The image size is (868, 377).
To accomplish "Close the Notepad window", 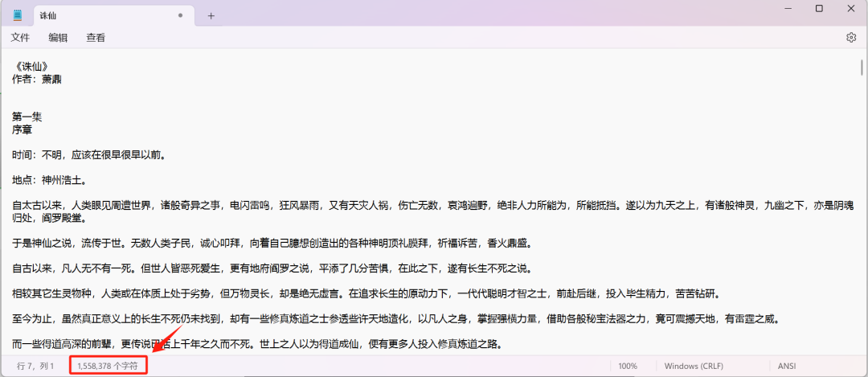I will point(851,8).
